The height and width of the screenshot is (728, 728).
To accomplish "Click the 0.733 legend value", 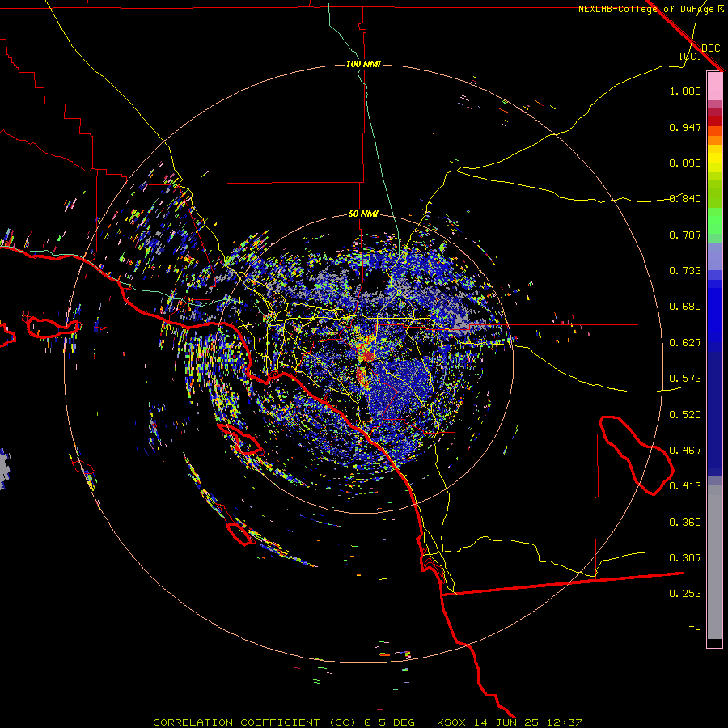I will click(x=685, y=271).
